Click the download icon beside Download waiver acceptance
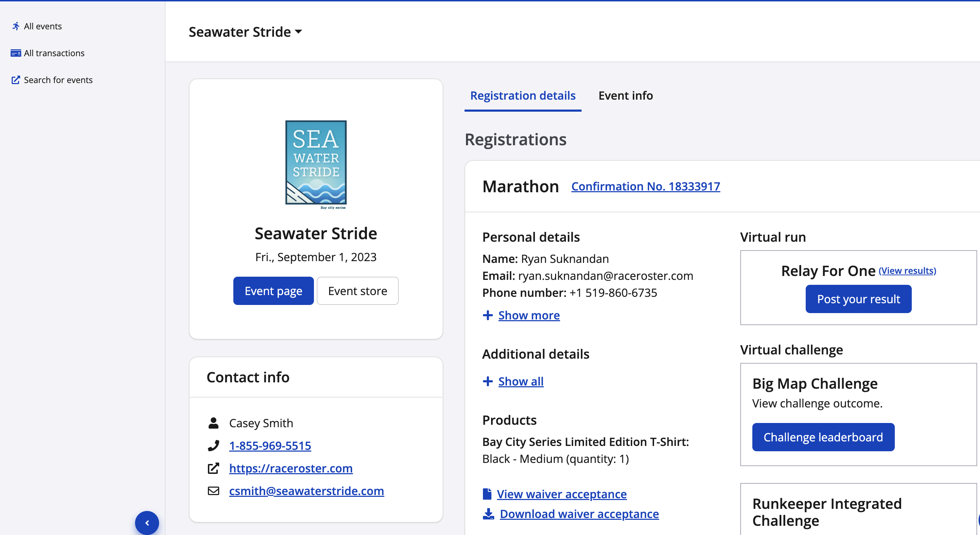The width and height of the screenshot is (980, 535). 488,514
